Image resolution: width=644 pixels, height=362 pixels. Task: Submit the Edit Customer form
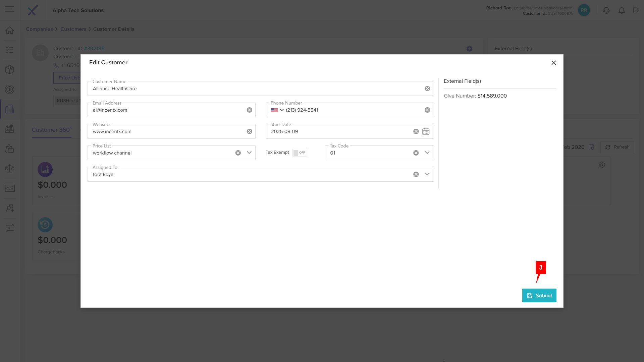tap(539, 295)
